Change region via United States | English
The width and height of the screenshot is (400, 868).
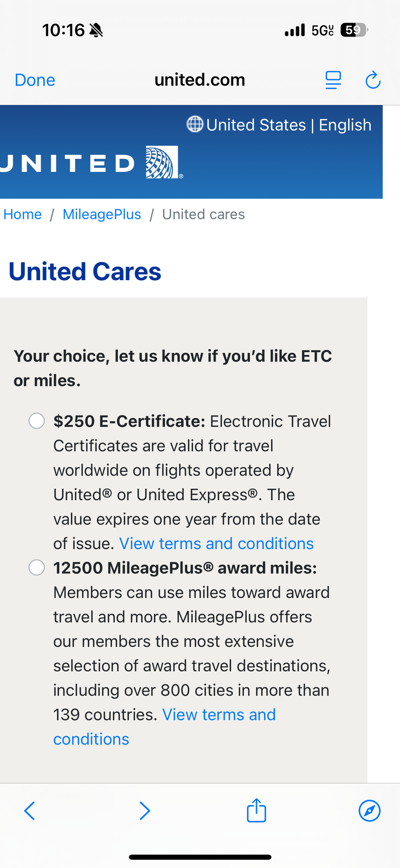coord(289,125)
